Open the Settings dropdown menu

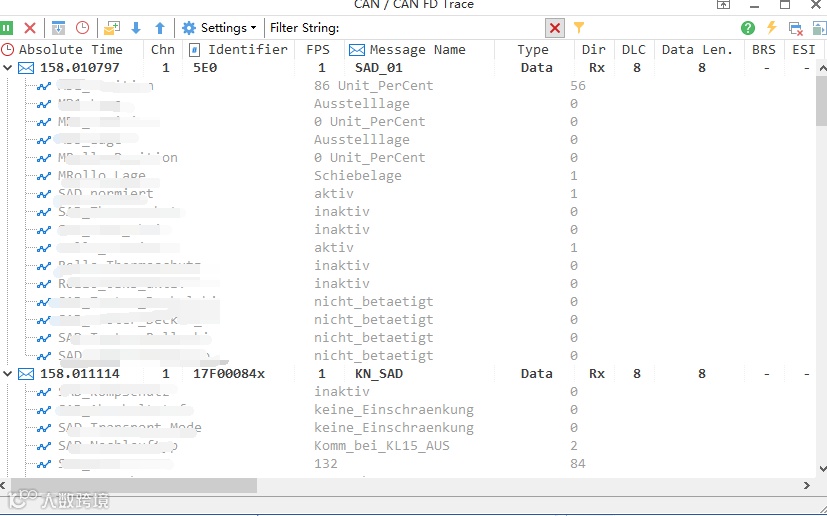[x=219, y=28]
